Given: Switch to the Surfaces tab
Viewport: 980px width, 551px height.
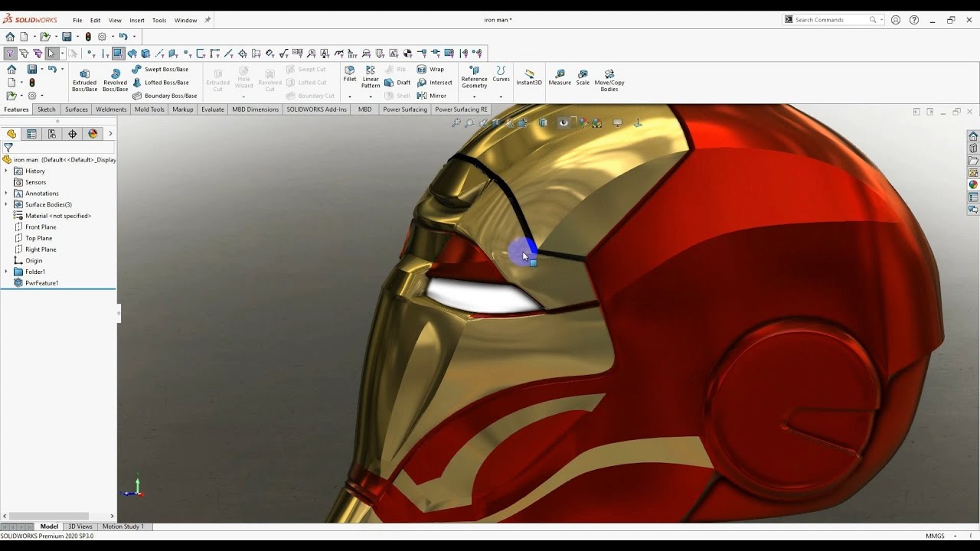Looking at the screenshot, I should coord(77,109).
